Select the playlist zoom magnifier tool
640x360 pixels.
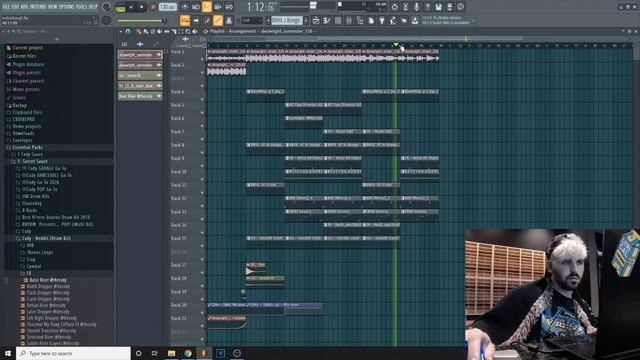(x=188, y=31)
